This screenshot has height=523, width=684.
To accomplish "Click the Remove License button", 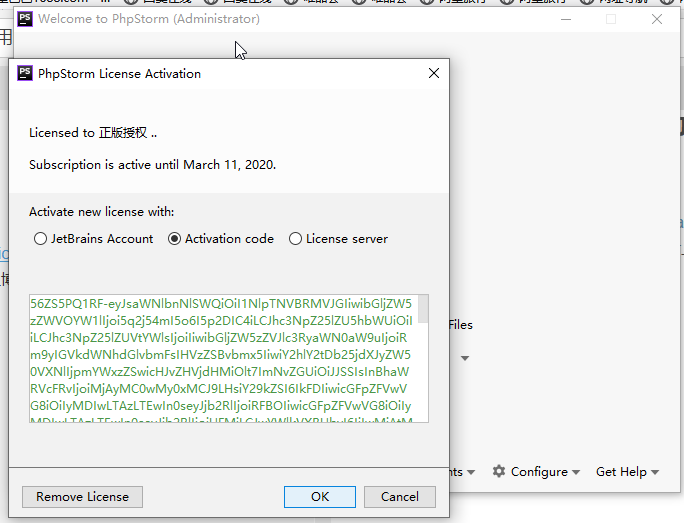I will click(x=82, y=497).
